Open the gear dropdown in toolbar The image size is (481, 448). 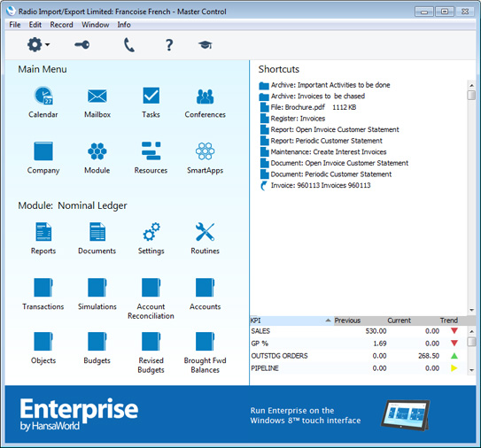coord(38,45)
